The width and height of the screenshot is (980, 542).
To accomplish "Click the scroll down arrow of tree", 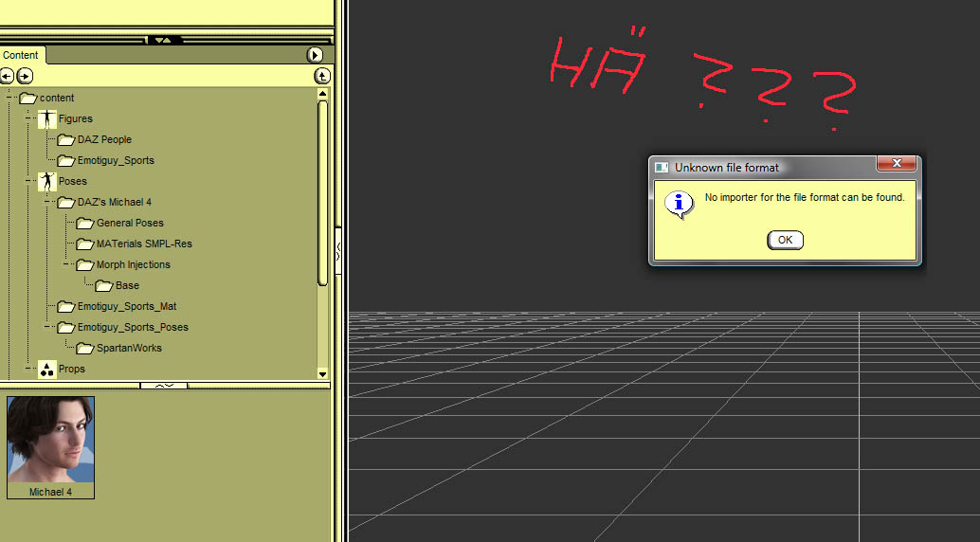I will coord(322,374).
